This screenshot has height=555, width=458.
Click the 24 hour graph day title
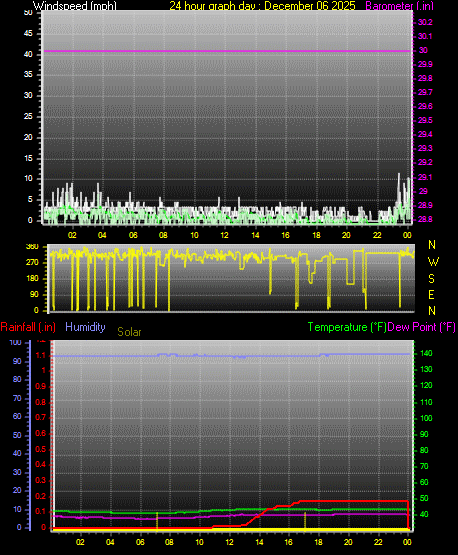point(262,6)
